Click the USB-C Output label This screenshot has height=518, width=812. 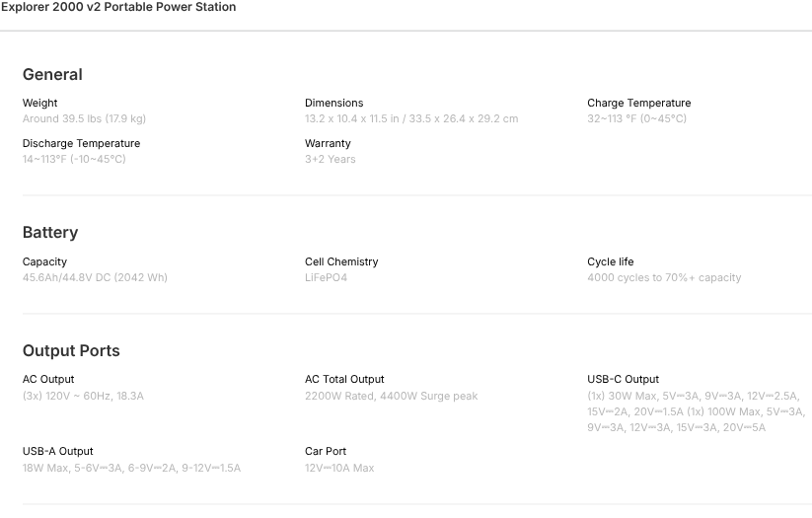tap(623, 379)
